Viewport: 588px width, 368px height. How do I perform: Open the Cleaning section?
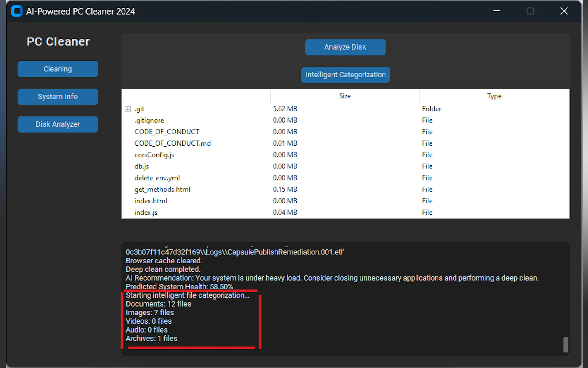click(x=58, y=69)
